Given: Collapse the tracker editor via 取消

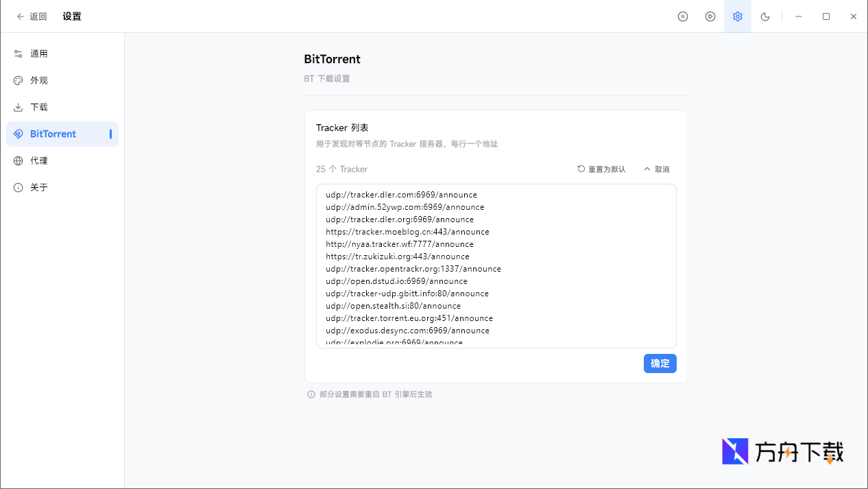Looking at the screenshot, I should [656, 169].
